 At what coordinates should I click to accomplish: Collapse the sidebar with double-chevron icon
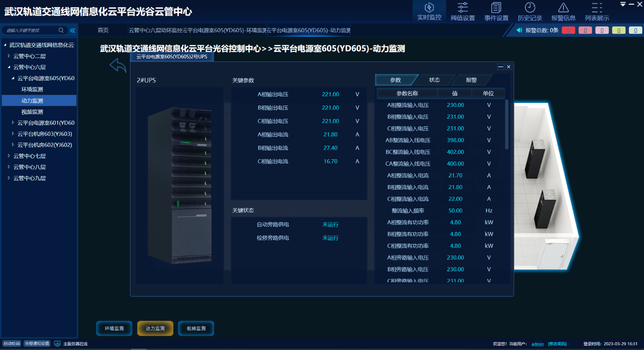pos(72,30)
